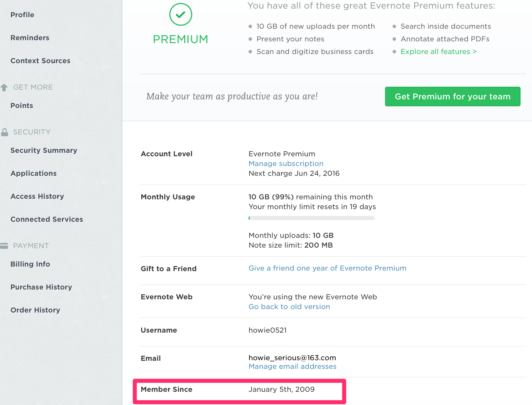The width and height of the screenshot is (532, 405).
Task: Click Explore all features link
Action: click(x=438, y=52)
